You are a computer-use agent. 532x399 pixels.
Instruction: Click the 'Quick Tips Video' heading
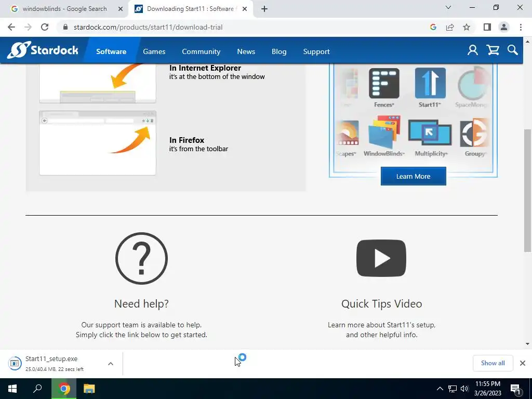(382, 303)
